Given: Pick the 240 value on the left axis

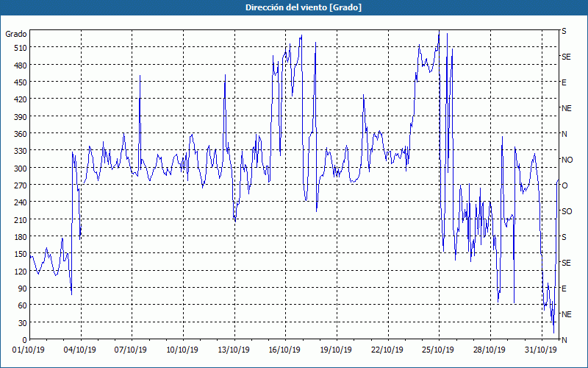Looking at the screenshot, I should (x=20, y=202).
